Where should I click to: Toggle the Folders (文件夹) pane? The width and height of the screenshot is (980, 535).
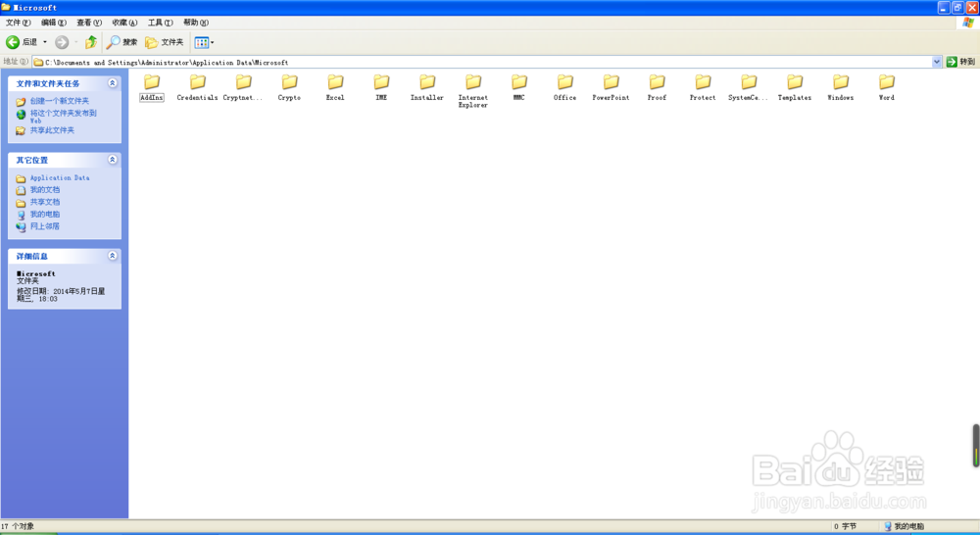165,42
